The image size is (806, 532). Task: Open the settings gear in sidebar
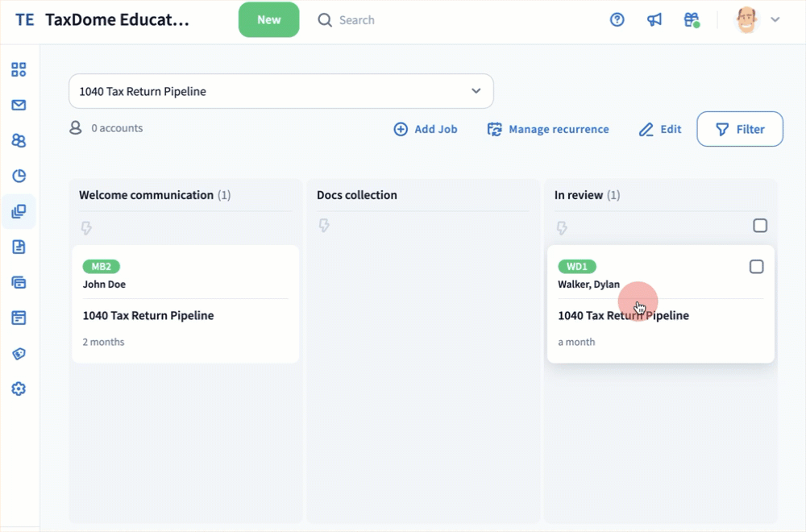click(19, 389)
